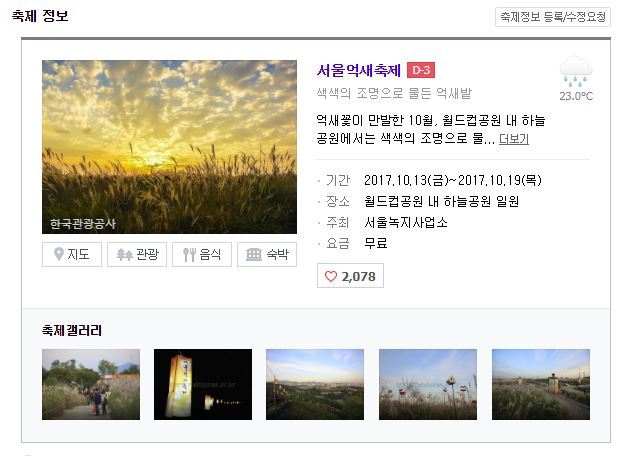Open first gallery photo with visitors on path
The height and width of the screenshot is (456, 617).
tap(91, 384)
